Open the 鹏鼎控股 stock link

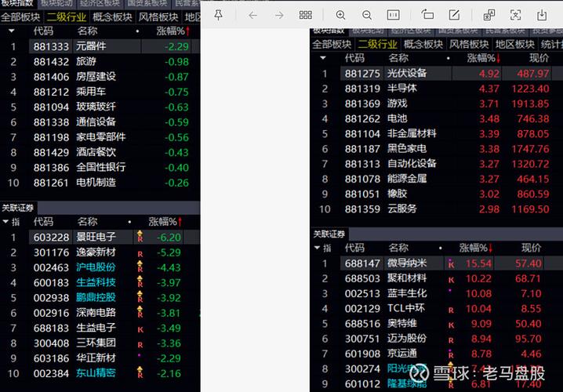coord(96,298)
